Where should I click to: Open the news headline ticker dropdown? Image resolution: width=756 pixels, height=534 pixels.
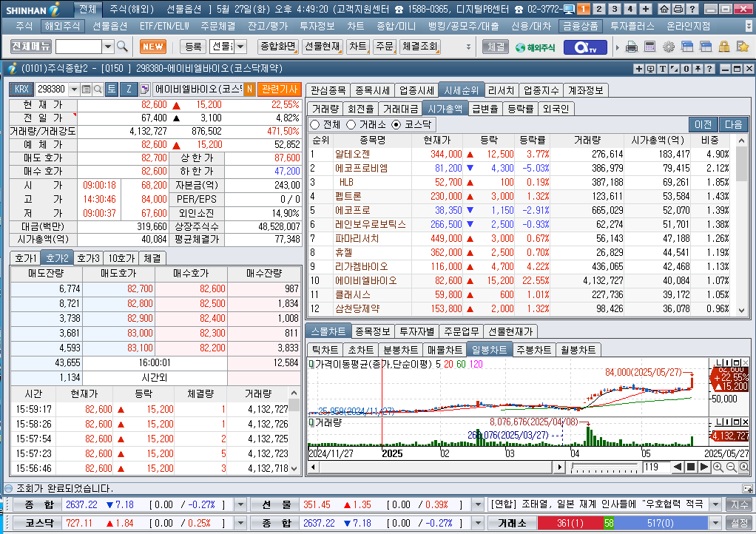point(715,504)
